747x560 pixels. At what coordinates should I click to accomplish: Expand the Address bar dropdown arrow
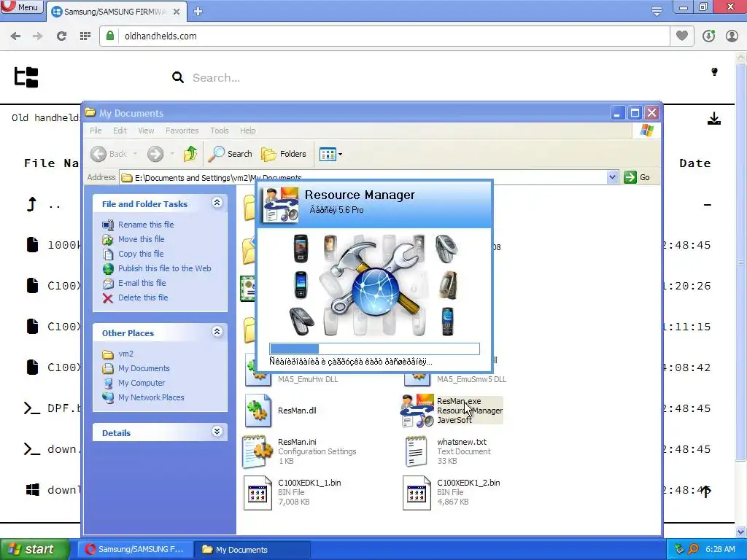coord(612,177)
